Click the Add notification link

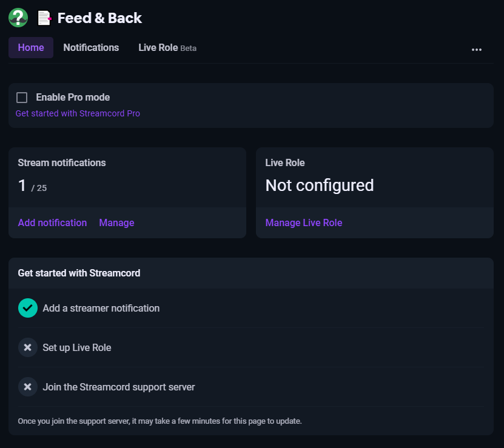pos(52,222)
